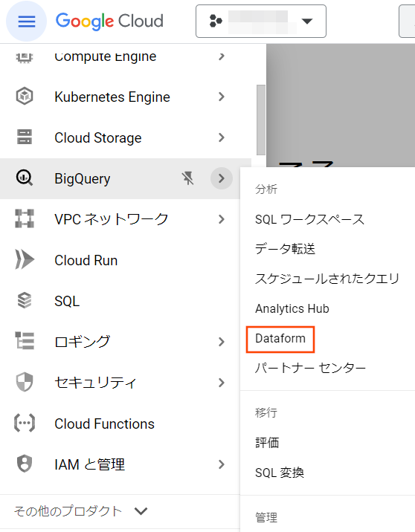This screenshot has width=415, height=532.
Task: Click the SQL stacked layers icon
Action: tap(25, 301)
